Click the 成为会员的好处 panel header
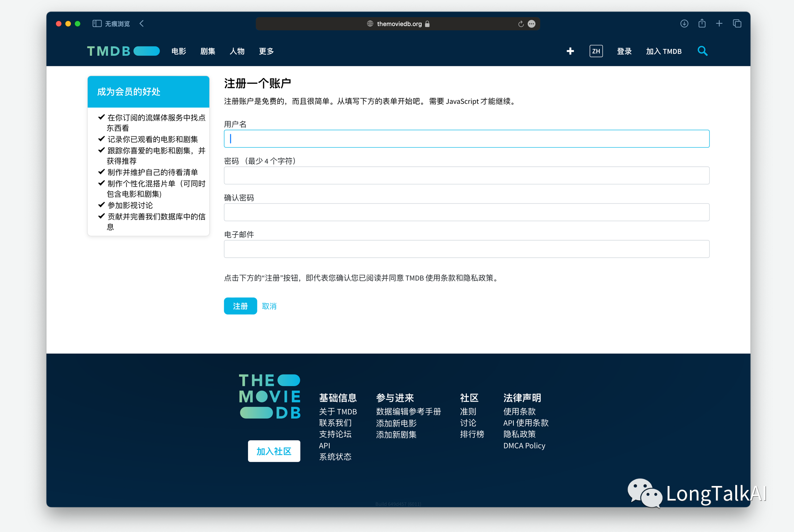The width and height of the screenshot is (794, 532). (x=148, y=92)
